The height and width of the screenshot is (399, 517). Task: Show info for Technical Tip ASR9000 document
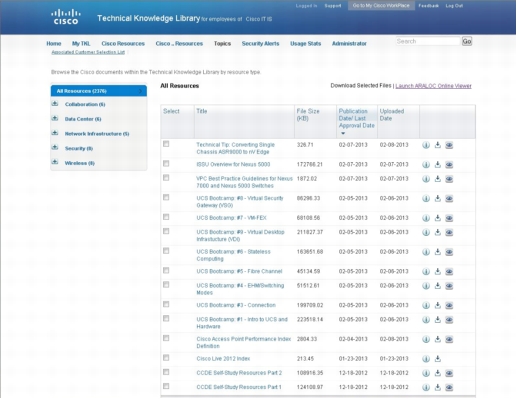426,145
